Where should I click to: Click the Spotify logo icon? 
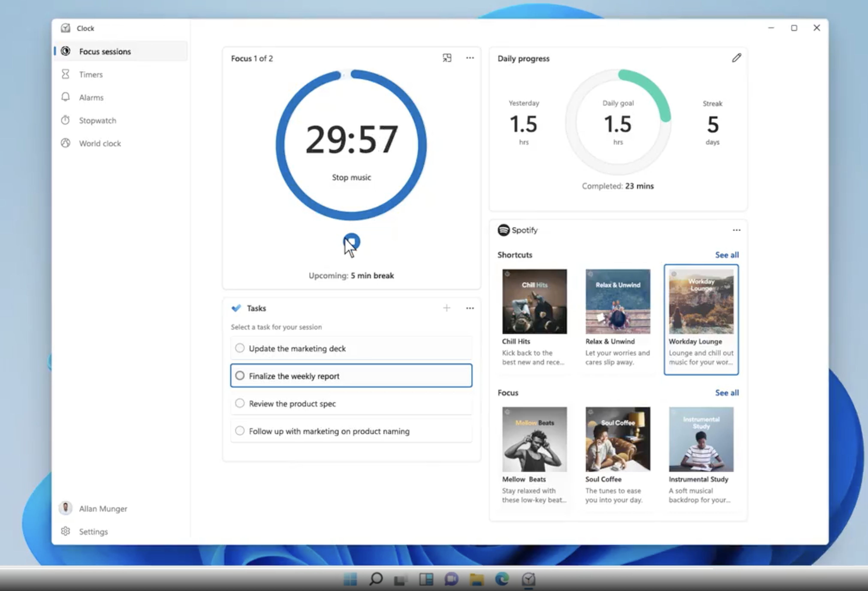503,230
